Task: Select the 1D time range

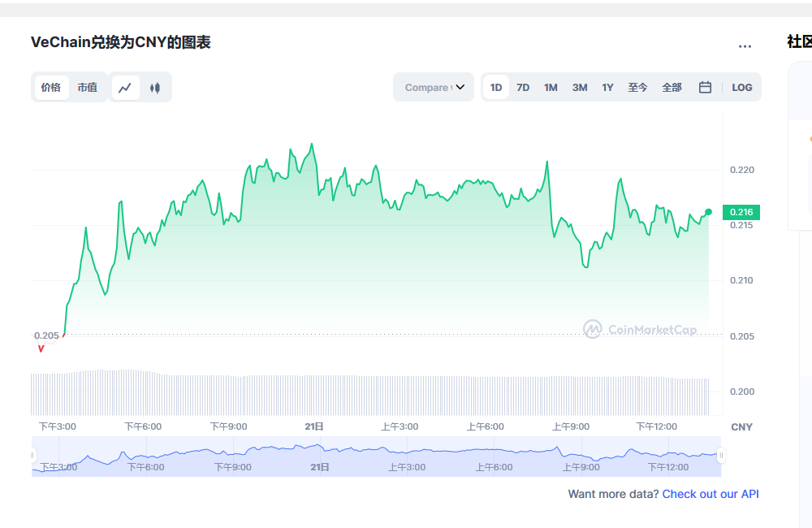Action: (x=496, y=87)
